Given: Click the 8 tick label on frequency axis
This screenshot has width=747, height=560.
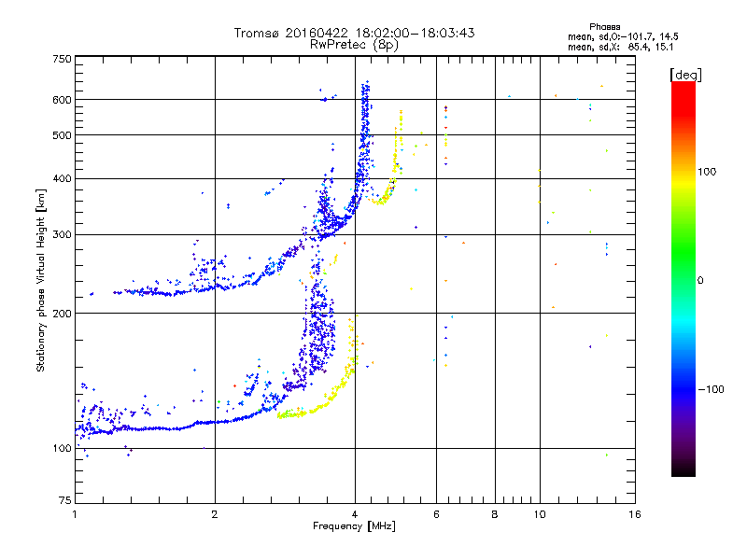Looking at the screenshot, I should (x=495, y=515).
